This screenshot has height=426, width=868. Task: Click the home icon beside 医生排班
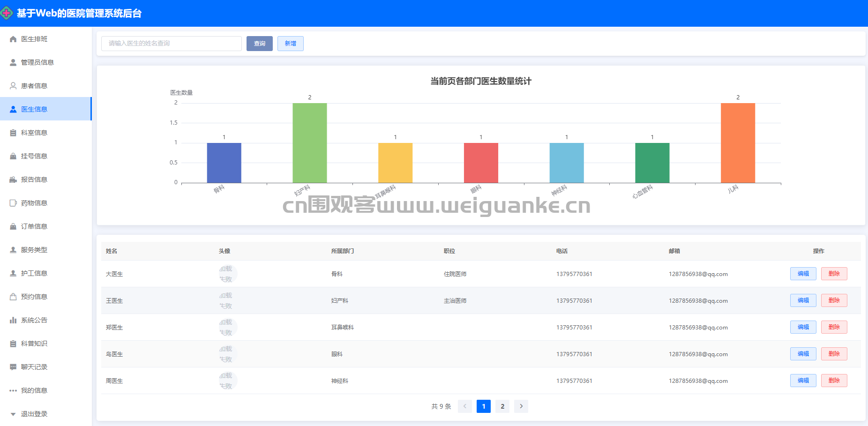(x=13, y=39)
